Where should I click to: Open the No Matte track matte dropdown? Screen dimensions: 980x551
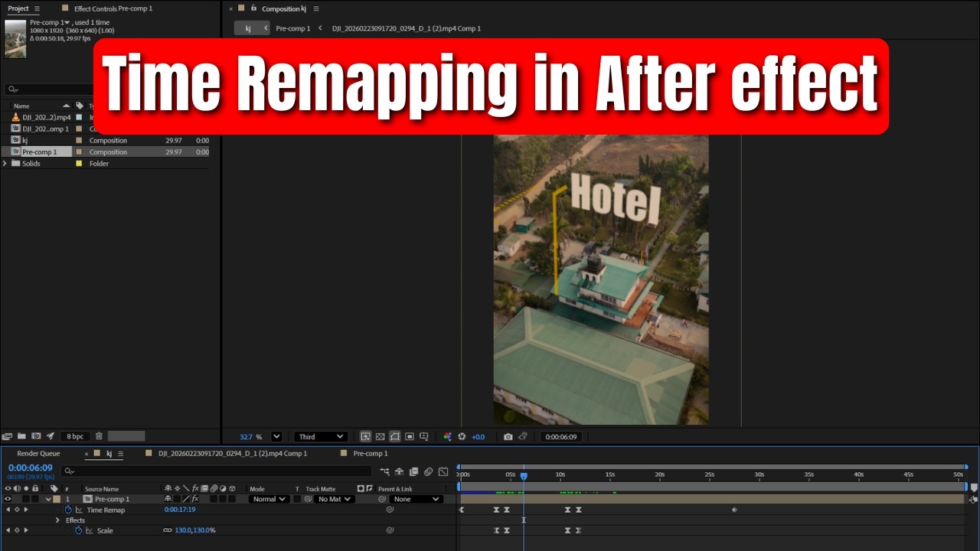pyautogui.click(x=334, y=499)
